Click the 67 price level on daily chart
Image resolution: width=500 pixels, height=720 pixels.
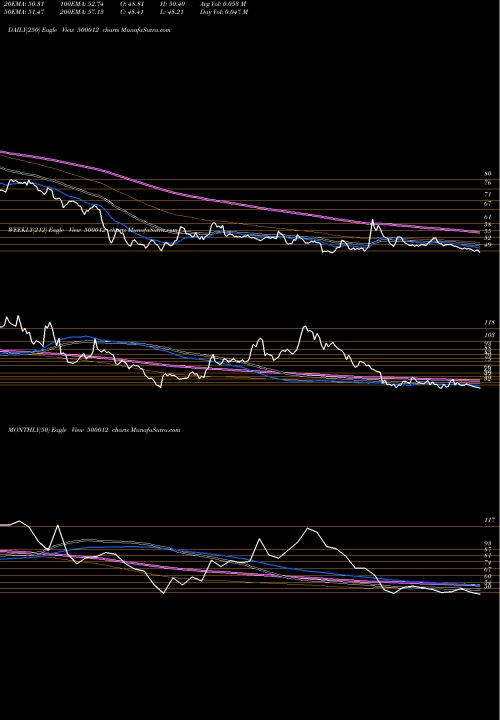[487, 203]
